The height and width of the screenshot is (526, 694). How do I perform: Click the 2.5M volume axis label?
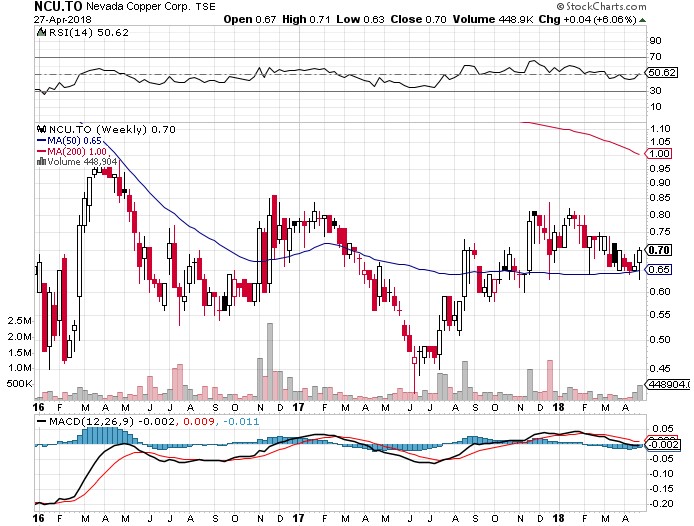point(20,321)
